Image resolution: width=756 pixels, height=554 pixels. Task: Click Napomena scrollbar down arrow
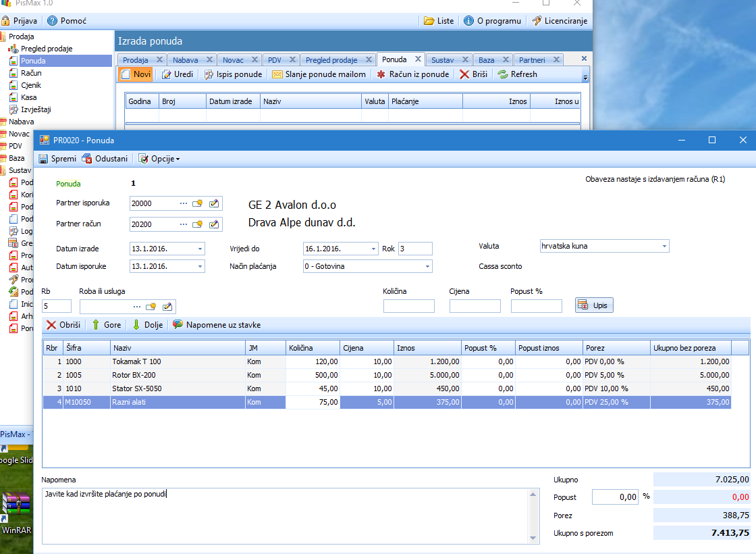coord(533,538)
